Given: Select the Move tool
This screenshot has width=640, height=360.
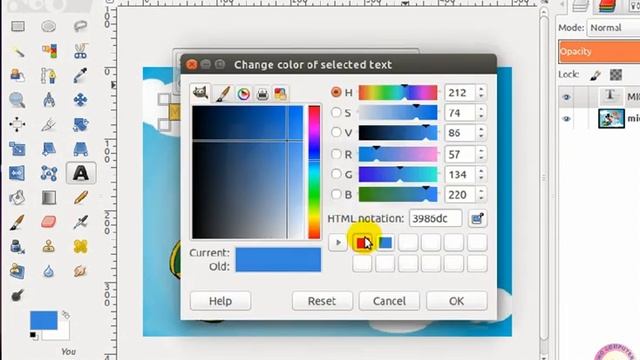Looking at the screenshot, I should [x=80, y=100].
